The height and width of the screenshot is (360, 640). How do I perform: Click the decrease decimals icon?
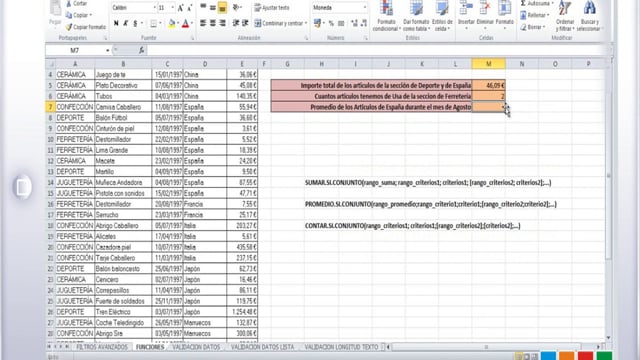click(x=364, y=24)
